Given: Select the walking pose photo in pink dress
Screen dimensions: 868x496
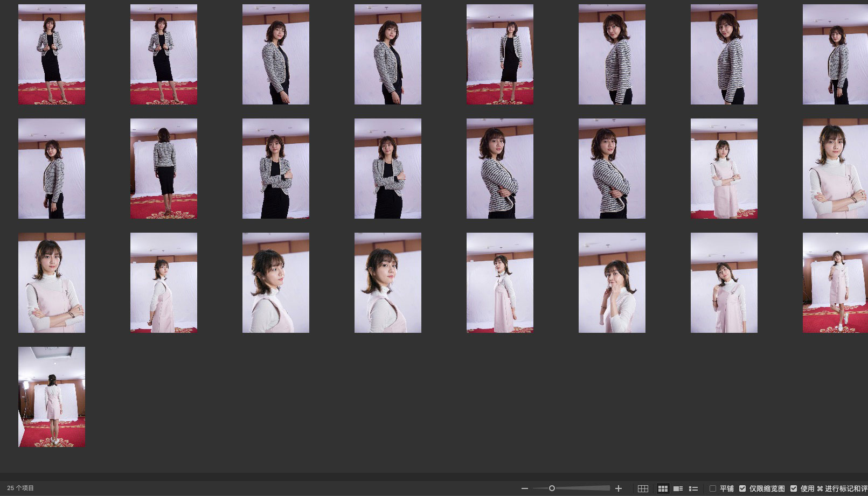Looking at the screenshot, I should (x=835, y=283).
